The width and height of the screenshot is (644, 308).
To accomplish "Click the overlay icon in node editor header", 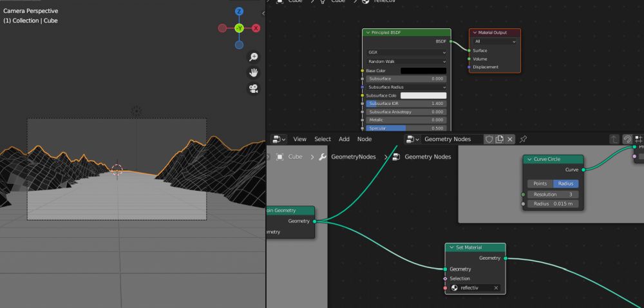I will (x=639, y=139).
